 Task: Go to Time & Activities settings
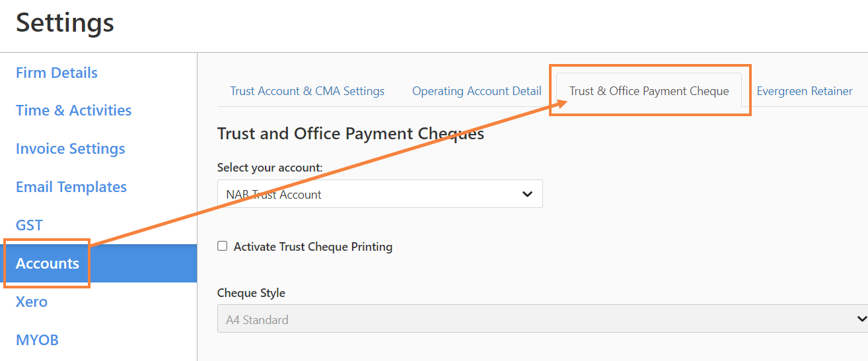click(73, 110)
